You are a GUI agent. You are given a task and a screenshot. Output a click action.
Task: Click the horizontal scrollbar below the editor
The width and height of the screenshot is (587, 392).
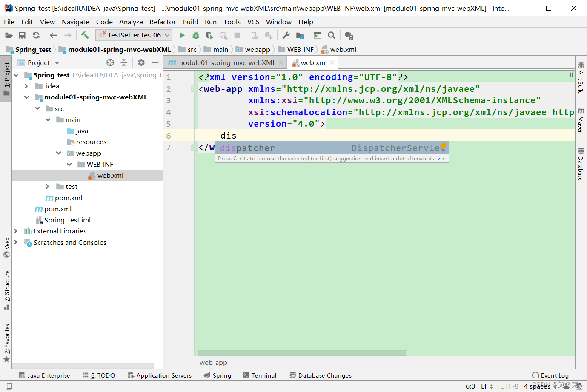click(x=302, y=352)
